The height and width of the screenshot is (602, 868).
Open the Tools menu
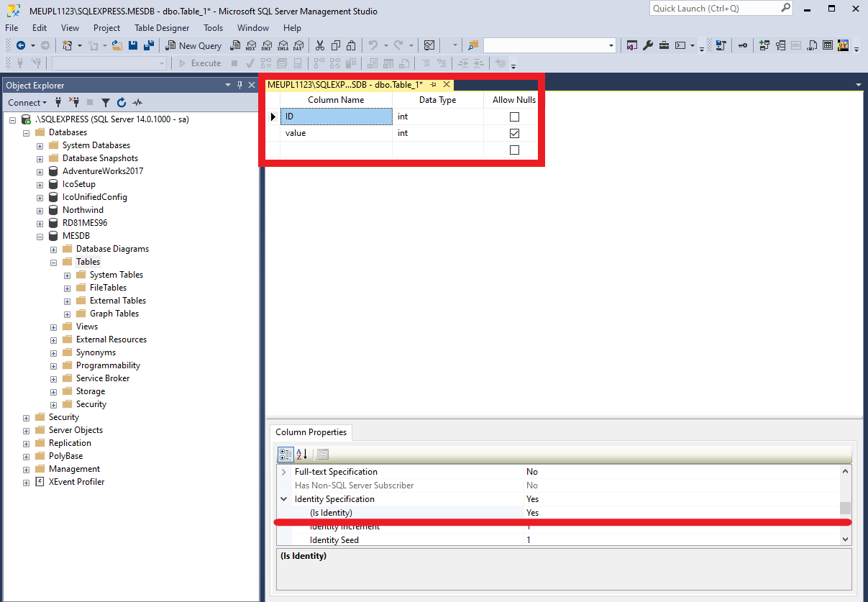214,28
